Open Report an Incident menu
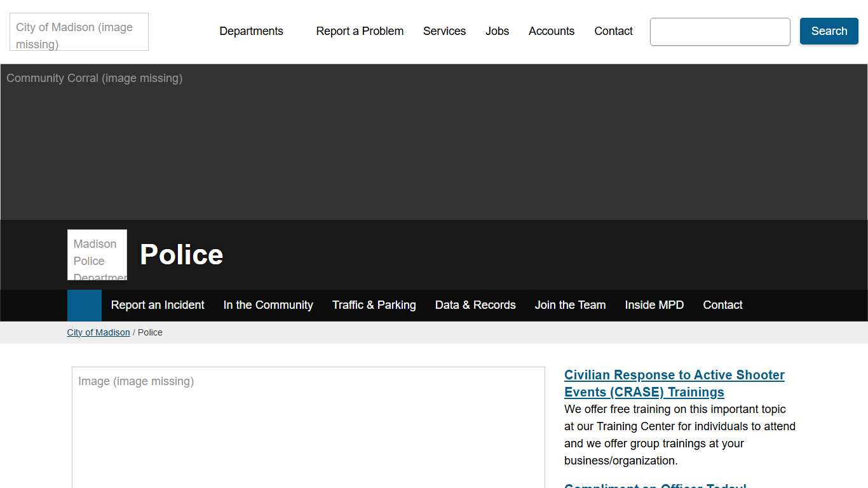Screen dimensions: 868x488 158,305
